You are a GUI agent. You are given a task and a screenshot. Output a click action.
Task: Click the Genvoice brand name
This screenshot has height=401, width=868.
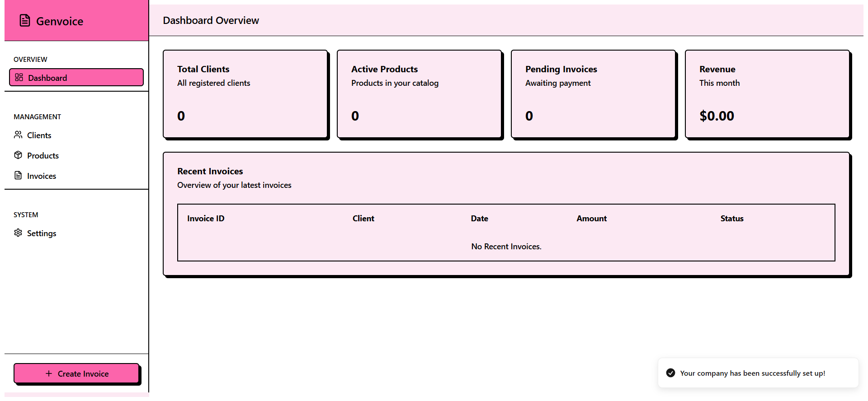[60, 21]
